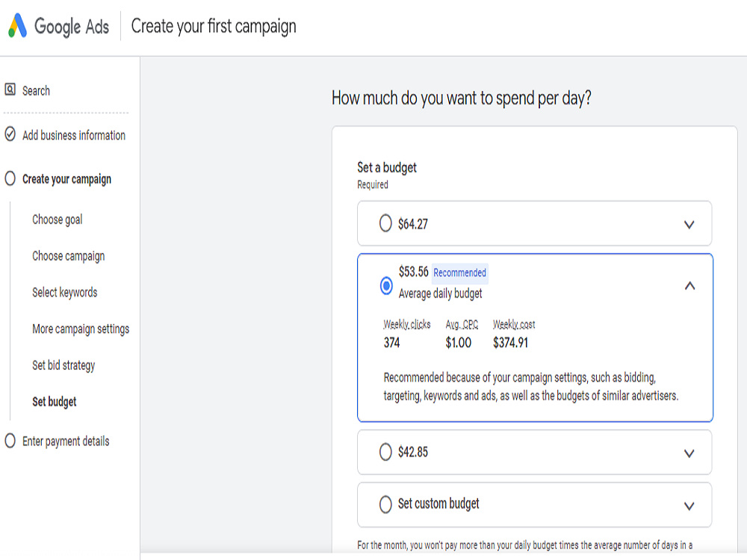Go to the Choose goal step
The width and height of the screenshot is (747, 560).
58,220
